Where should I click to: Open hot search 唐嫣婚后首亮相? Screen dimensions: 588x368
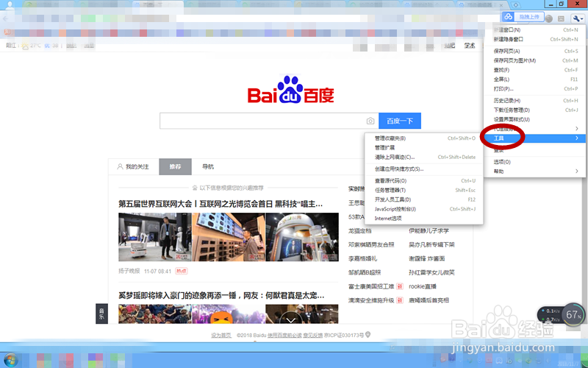429,300
